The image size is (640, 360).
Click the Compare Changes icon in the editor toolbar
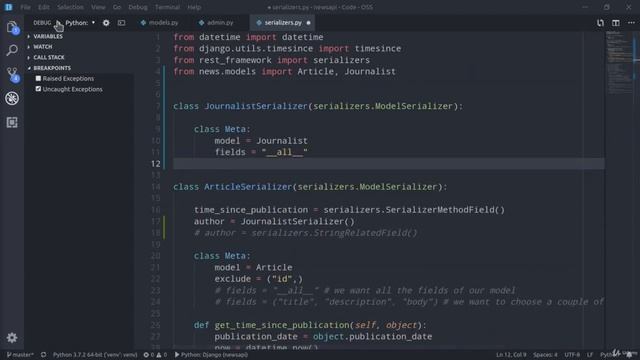(600, 23)
